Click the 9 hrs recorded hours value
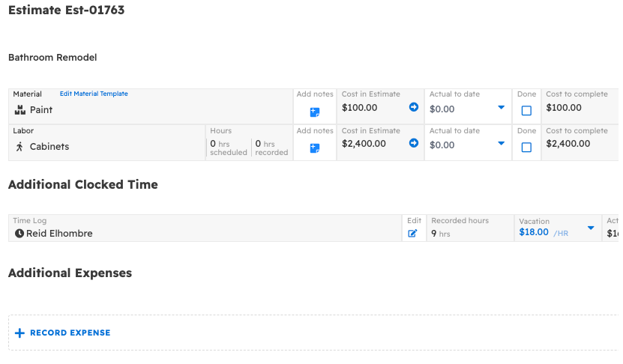623x364 pixels. 441,234
